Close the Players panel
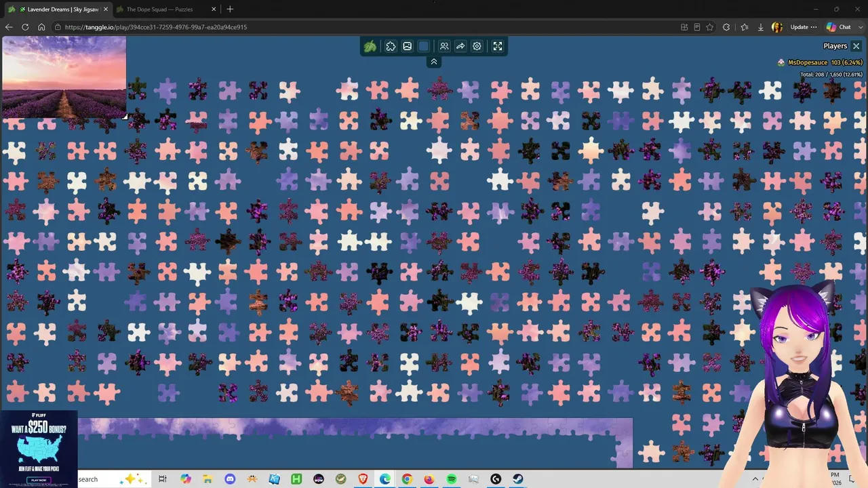Viewport: 868px width, 488px height. tap(856, 46)
